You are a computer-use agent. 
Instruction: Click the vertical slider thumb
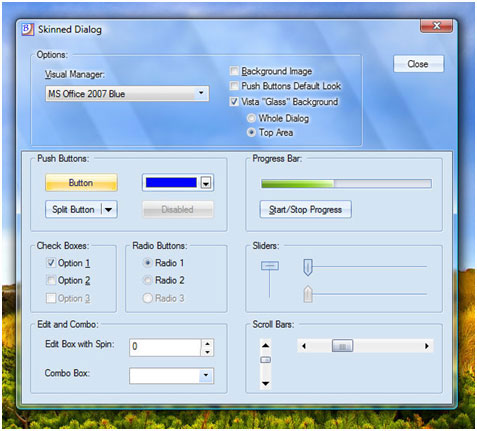point(270,266)
